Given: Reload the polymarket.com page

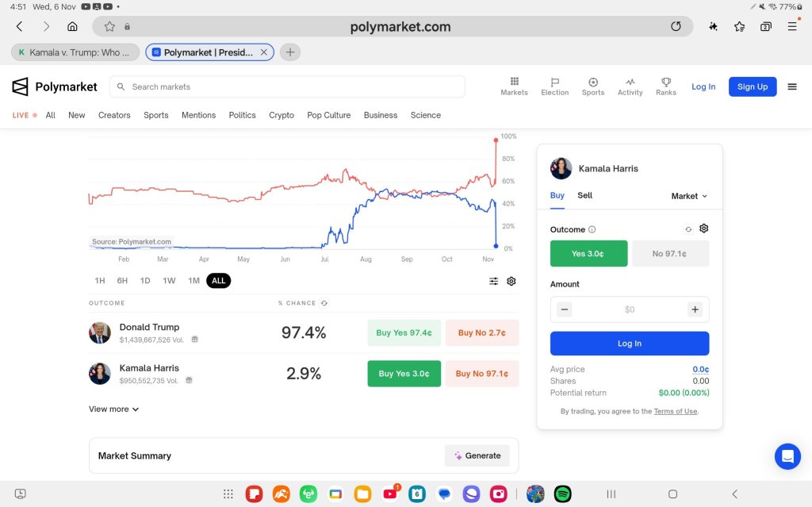Looking at the screenshot, I should pyautogui.click(x=676, y=26).
